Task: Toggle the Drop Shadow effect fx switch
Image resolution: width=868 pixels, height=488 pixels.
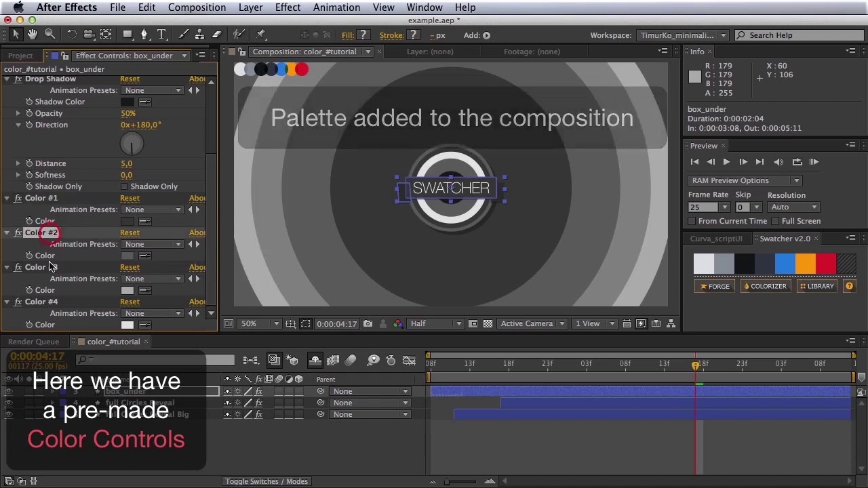Action: 18,79
